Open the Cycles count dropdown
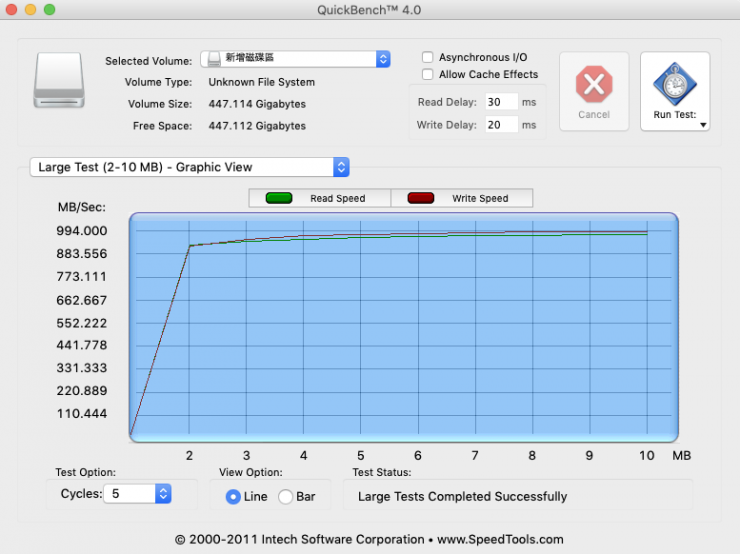Viewport: 740px width, 554px height. click(x=163, y=494)
